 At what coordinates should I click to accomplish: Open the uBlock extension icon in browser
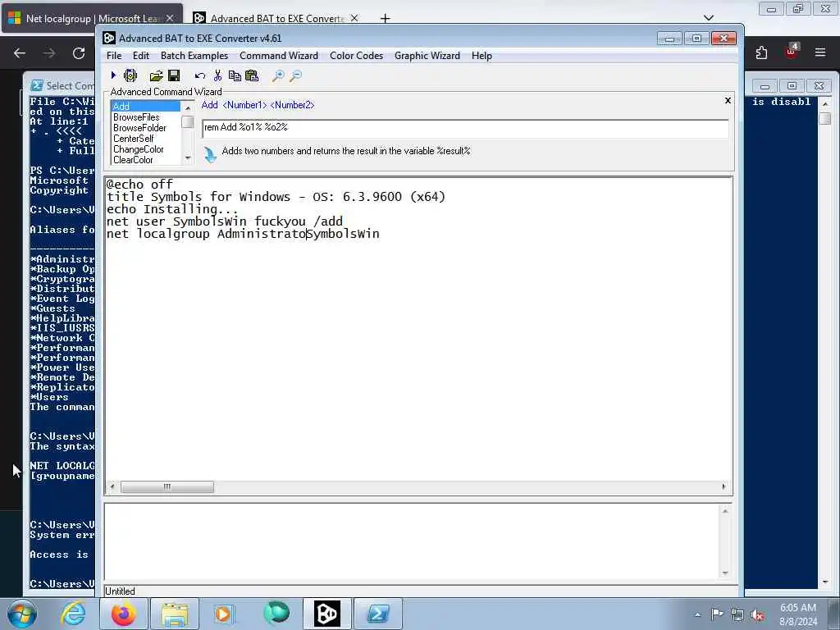[x=791, y=52]
